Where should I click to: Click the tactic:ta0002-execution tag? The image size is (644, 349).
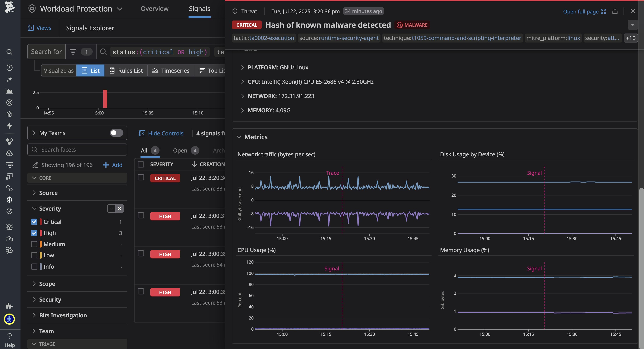(264, 38)
